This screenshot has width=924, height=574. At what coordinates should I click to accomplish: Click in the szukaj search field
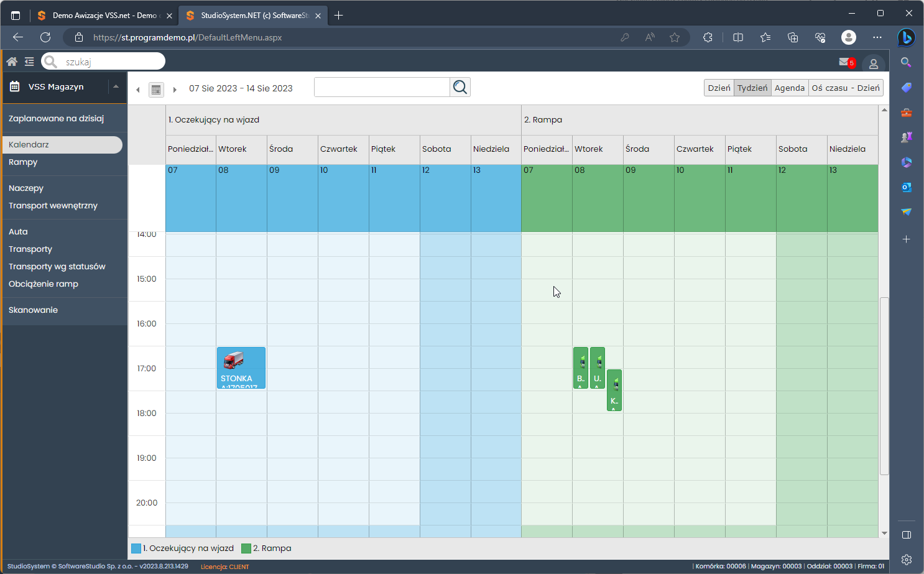point(112,62)
